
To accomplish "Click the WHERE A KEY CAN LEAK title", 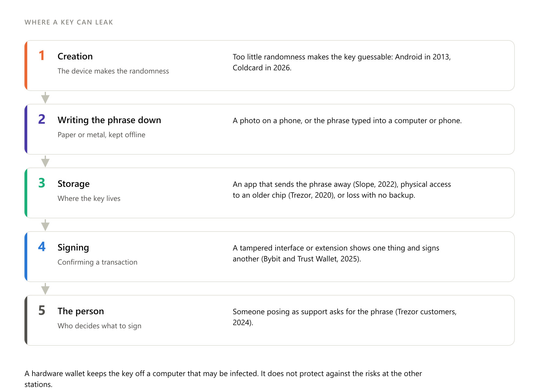I will tap(69, 22).
